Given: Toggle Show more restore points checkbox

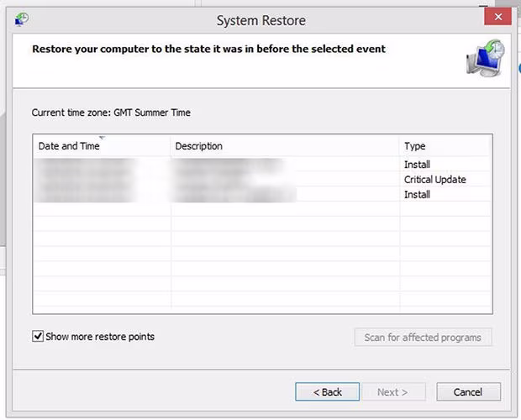Looking at the screenshot, I should (38, 337).
